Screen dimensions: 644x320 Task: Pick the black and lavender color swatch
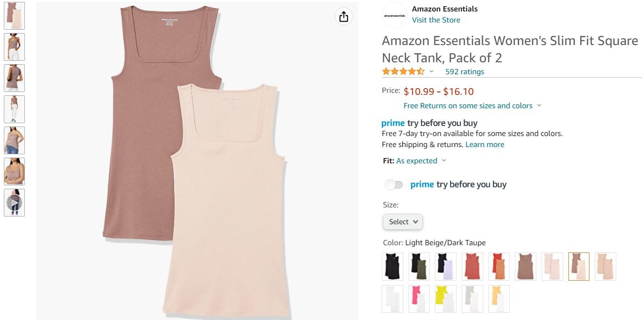[x=446, y=266]
